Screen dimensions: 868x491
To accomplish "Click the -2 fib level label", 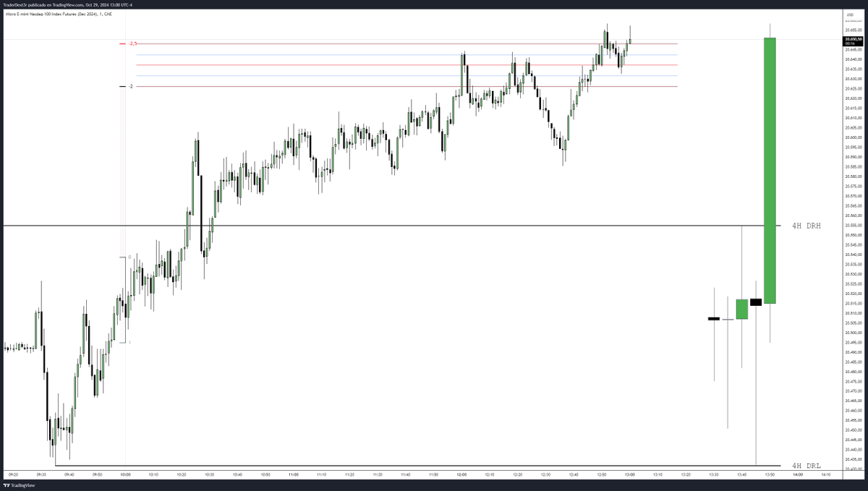I will [131, 86].
